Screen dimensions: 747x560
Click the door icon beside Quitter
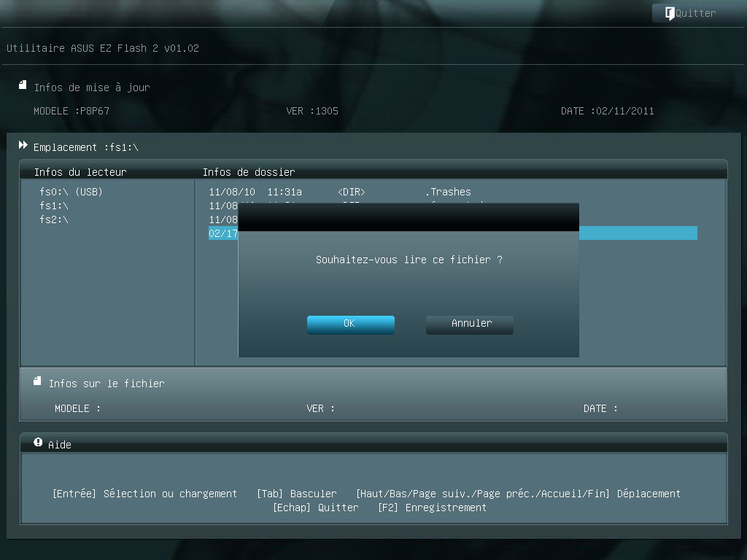coord(670,13)
